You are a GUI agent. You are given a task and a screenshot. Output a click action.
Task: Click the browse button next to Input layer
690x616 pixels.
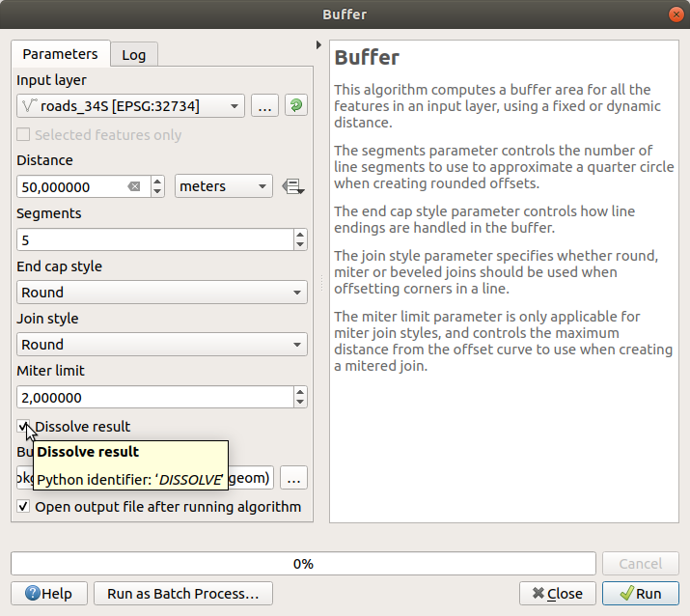(x=265, y=106)
